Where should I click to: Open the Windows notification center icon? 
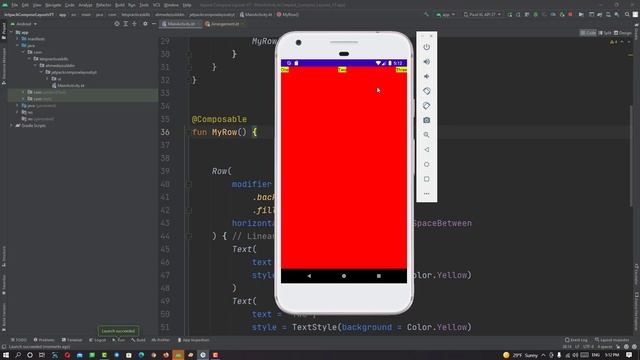[x=629, y=355]
